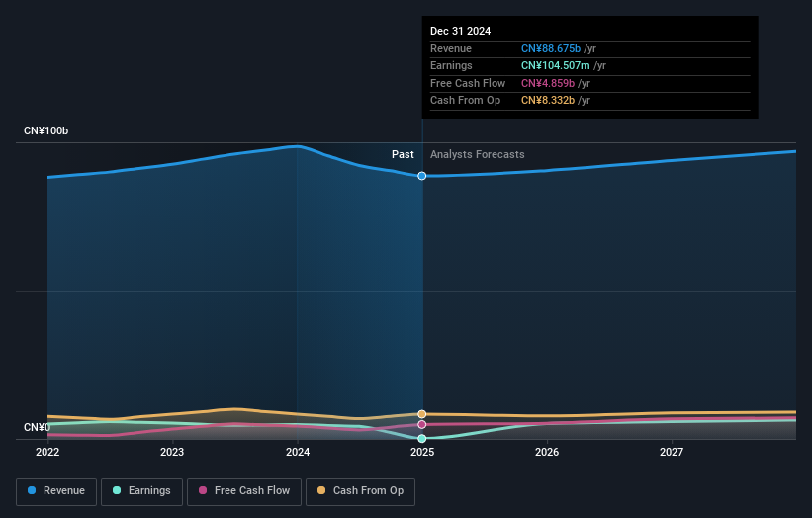This screenshot has height=518, width=812.
Task: Click the 2024 x-axis label
Action: tap(298, 452)
